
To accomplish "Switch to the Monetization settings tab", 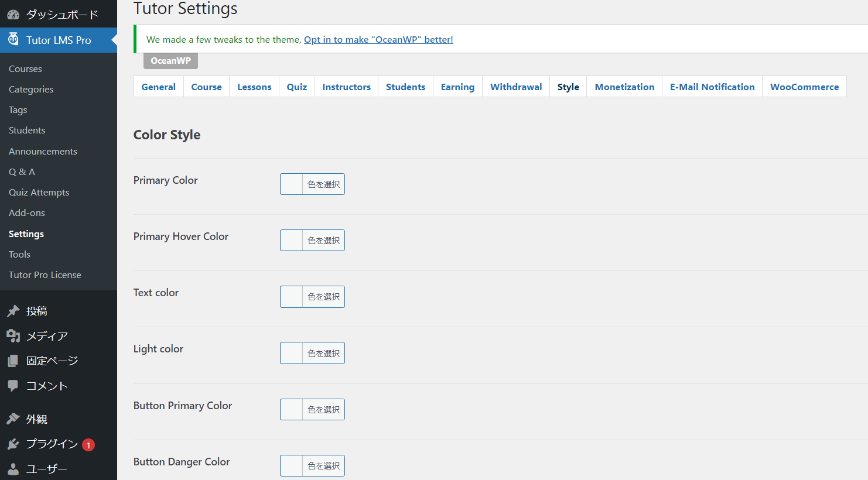I will [624, 87].
